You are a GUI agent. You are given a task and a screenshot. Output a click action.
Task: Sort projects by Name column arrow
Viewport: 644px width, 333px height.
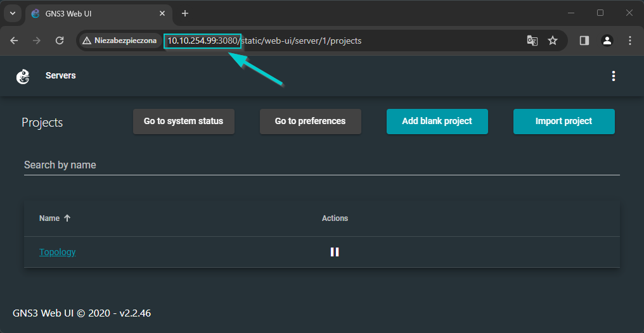pyautogui.click(x=67, y=218)
